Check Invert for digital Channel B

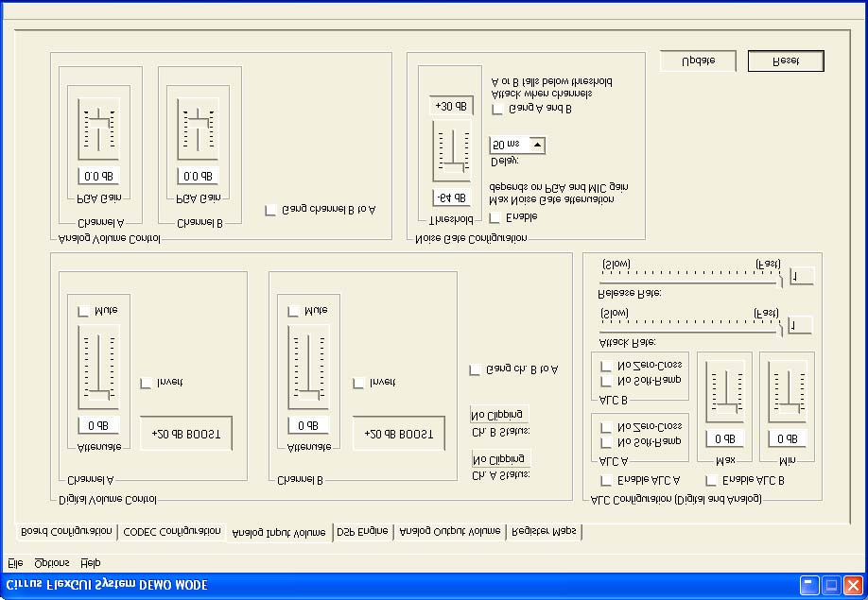[x=357, y=382]
